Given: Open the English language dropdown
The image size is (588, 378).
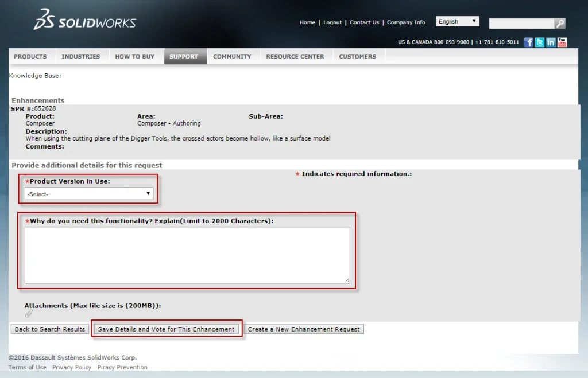Looking at the screenshot, I should (x=458, y=21).
